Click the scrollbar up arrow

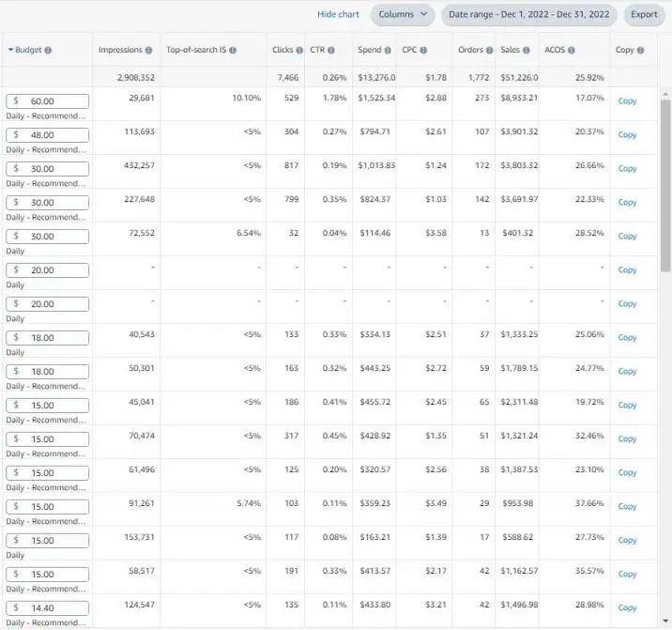[x=665, y=94]
